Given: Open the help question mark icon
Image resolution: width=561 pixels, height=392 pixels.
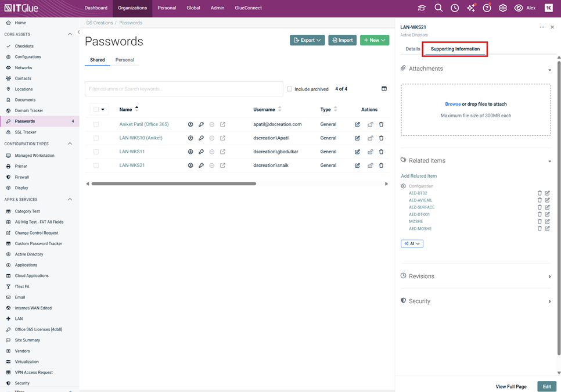Looking at the screenshot, I should (x=487, y=8).
